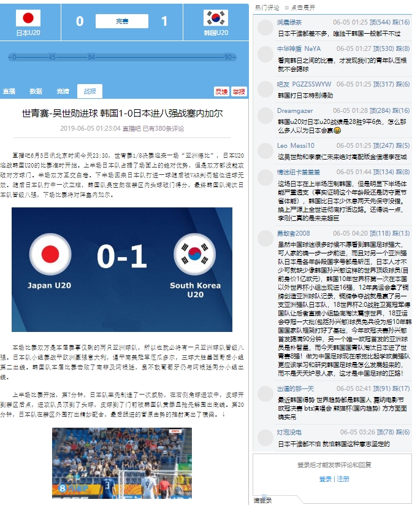Viewport: 420px width, 505px height.
Task: Click the timestamp 2019-06-05 01:23:04
Action: tap(90, 128)
